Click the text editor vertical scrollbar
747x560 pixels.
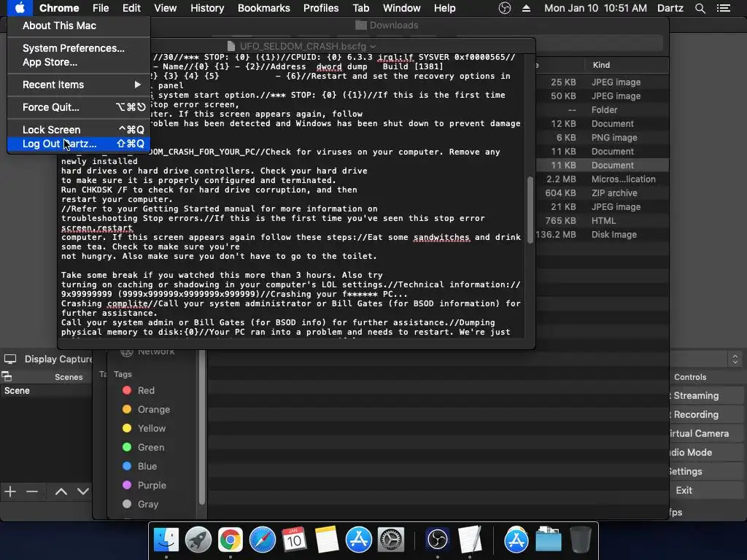[530, 210]
